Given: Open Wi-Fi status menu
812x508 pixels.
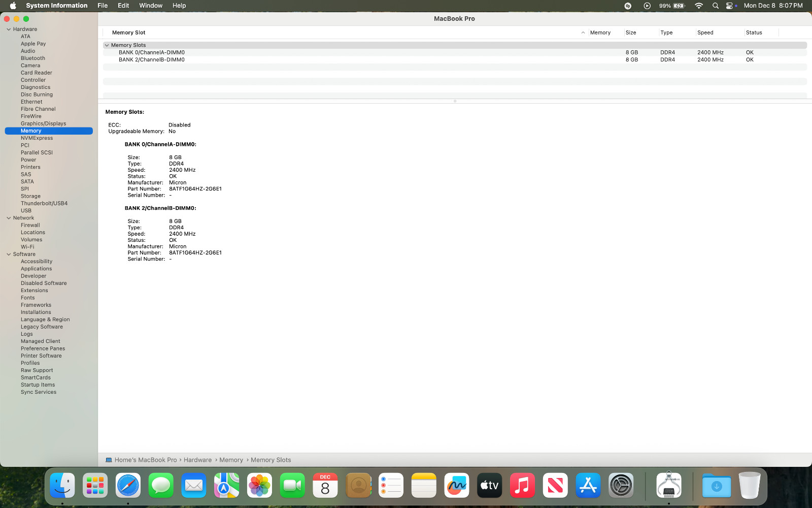Looking at the screenshot, I should point(699,6).
